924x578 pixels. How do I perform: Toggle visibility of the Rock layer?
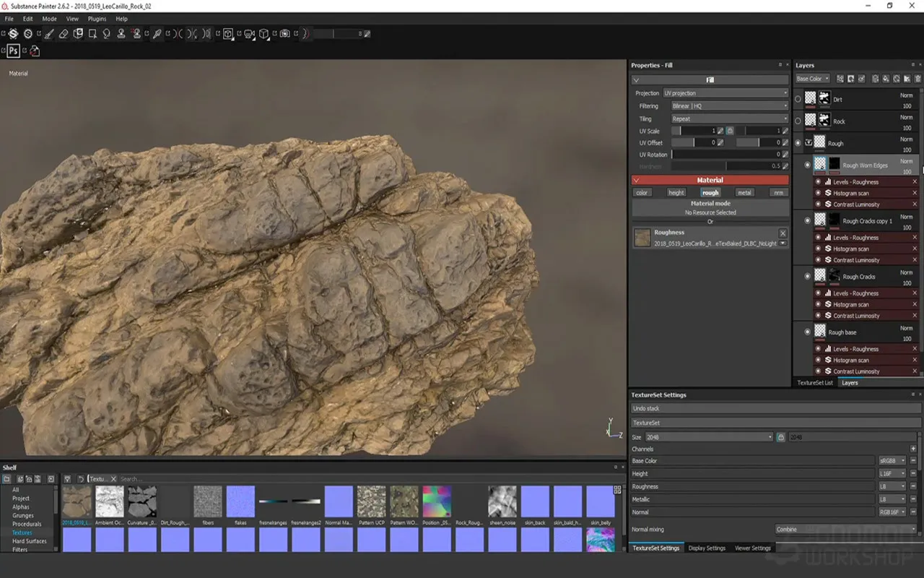[798, 121]
